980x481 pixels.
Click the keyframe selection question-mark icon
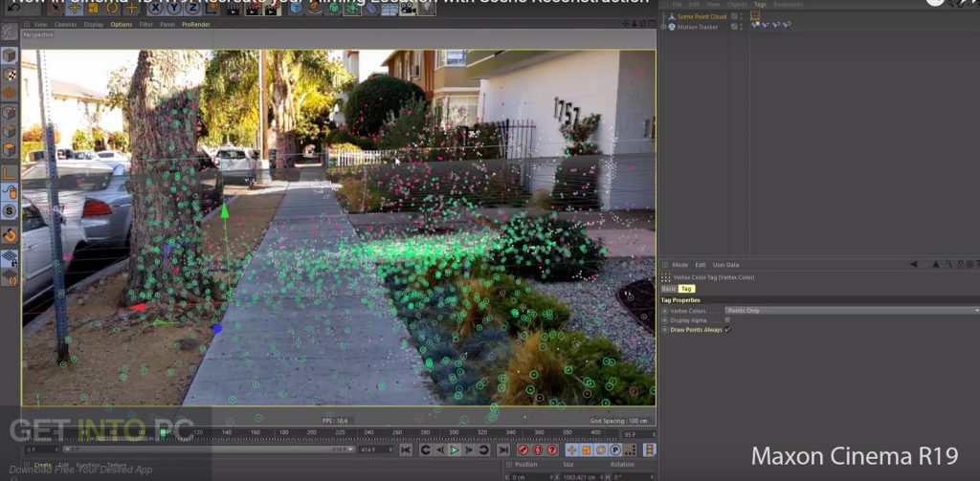[x=552, y=449]
